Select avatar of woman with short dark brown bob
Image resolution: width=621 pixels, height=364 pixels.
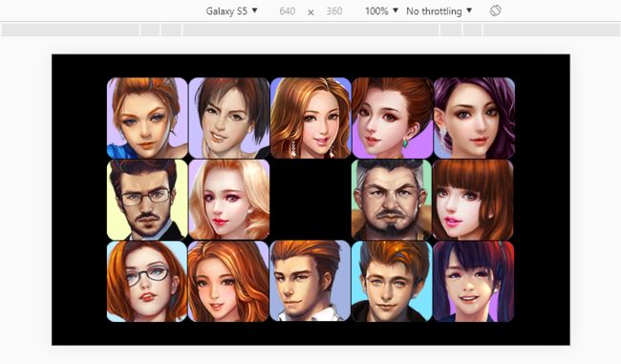[x=229, y=118]
